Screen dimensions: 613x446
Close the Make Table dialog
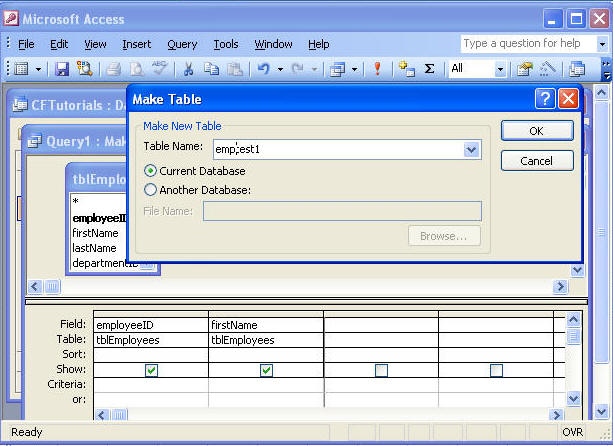568,98
